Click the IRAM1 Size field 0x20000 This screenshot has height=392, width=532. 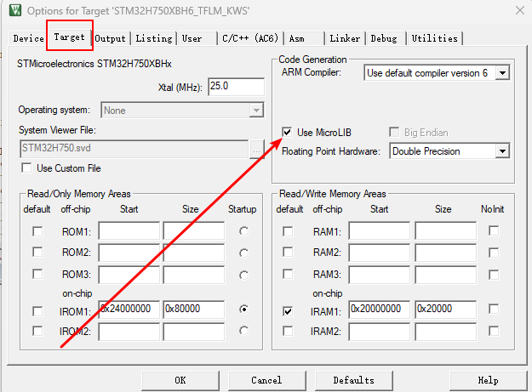pyautogui.click(x=446, y=310)
